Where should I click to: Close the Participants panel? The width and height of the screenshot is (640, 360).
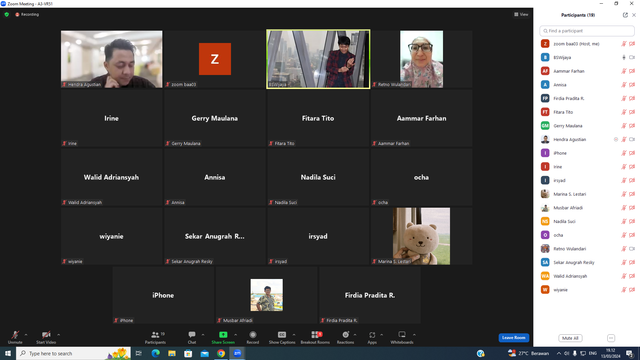click(634, 15)
